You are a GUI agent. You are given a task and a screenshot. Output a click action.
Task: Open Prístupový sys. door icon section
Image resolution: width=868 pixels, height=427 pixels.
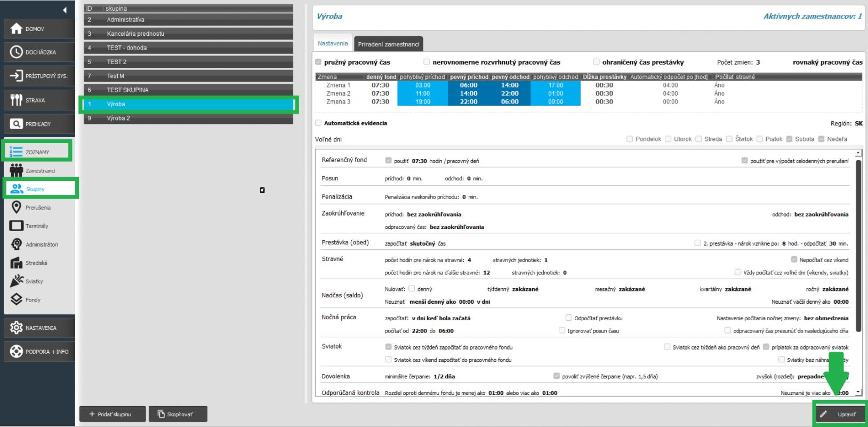tap(17, 76)
